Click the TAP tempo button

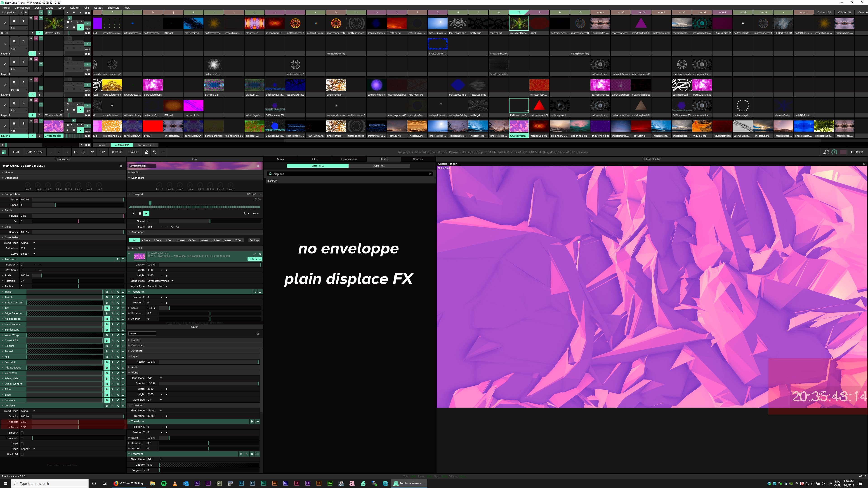(x=102, y=152)
